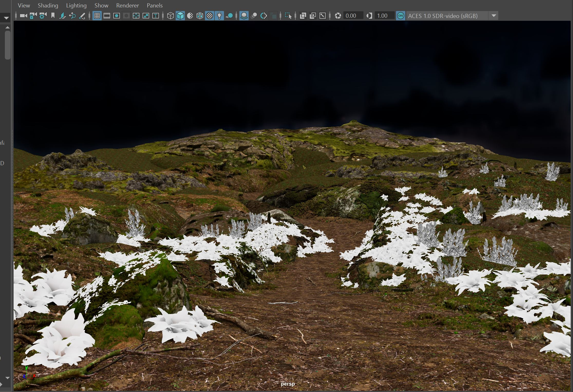Toggle the Motion Blur icon

pyautogui.click(x=254, y=16)
